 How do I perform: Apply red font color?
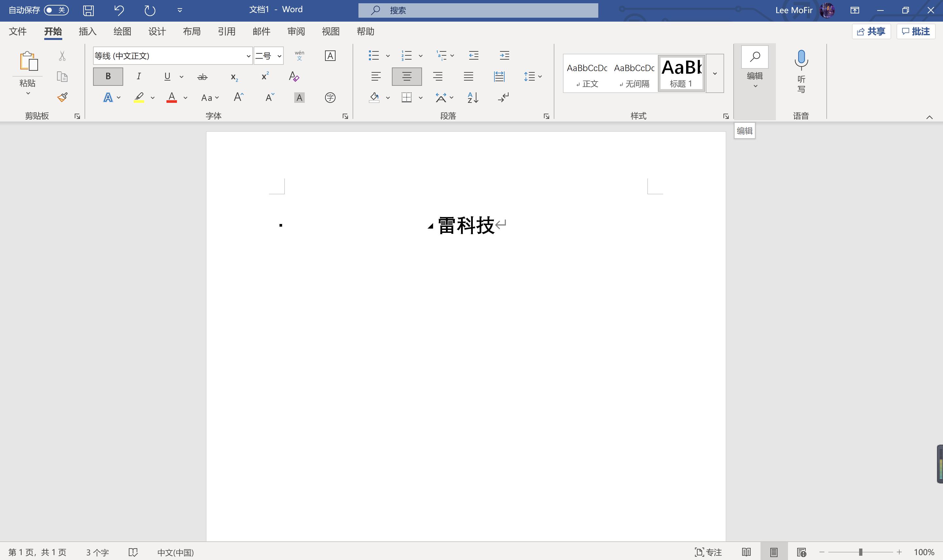pyautogui.click(x=172, y=97)
